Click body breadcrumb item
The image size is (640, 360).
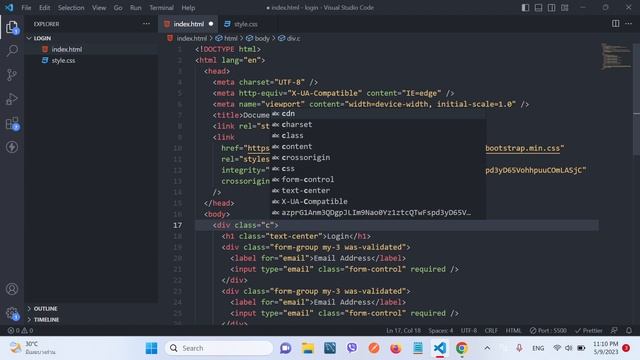(258, 38)
